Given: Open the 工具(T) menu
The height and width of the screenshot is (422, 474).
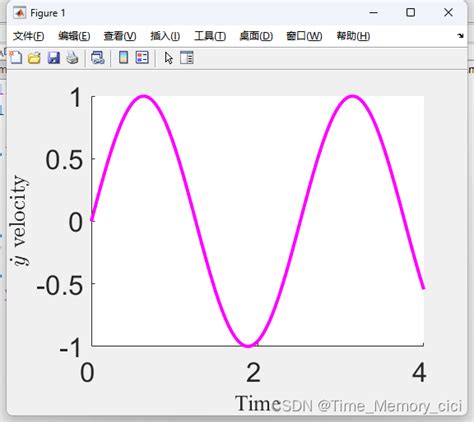Looking at the screenshot, I should coord(210,36).
